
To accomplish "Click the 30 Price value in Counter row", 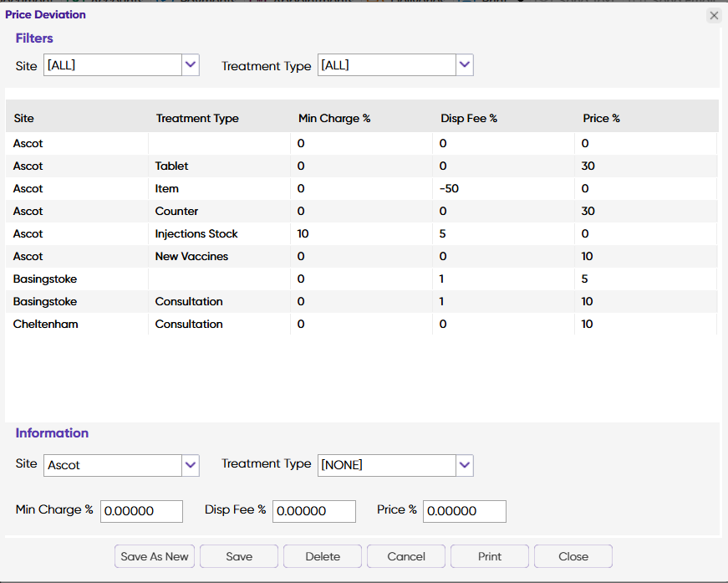I will click(x=588, y=211).
